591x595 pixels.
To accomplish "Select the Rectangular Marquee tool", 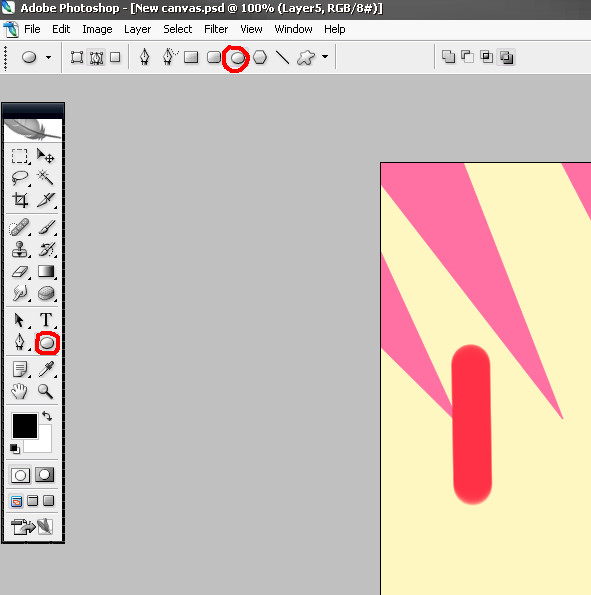I will 20,156.
